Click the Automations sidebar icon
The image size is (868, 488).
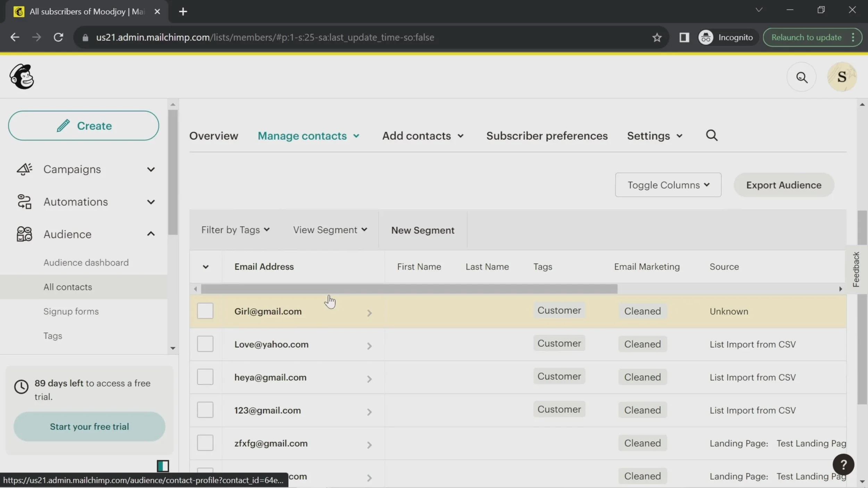pos(24,202)
